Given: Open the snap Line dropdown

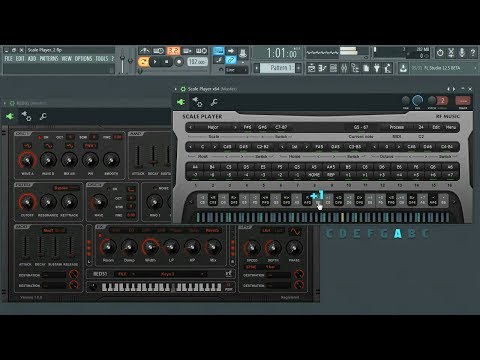Looking at the screenshot, I should tap(236, 70).
